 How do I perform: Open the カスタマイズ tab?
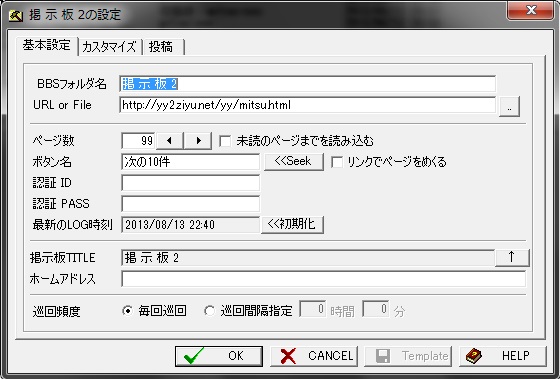point(109,47)
